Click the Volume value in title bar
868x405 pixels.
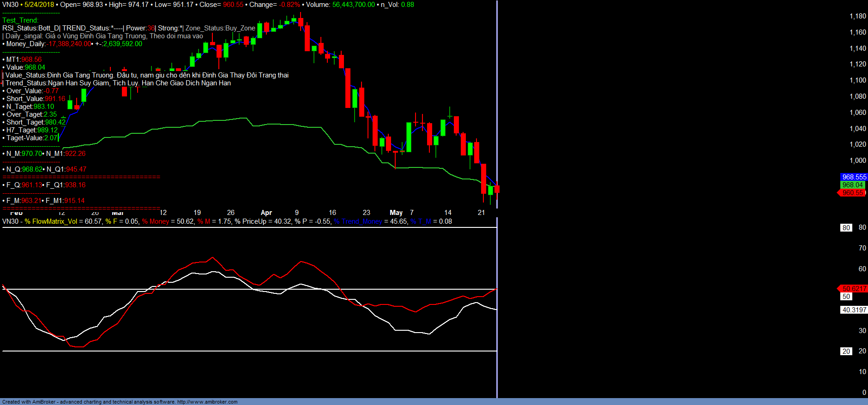pos(353,5)
